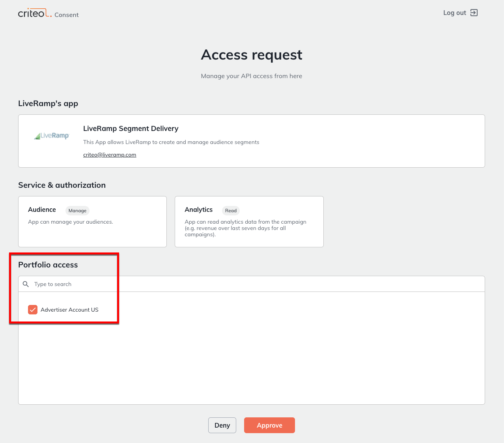Screen dimensions: 504x443
Task: Deny the access request
Action: click(x=222, y=425)
